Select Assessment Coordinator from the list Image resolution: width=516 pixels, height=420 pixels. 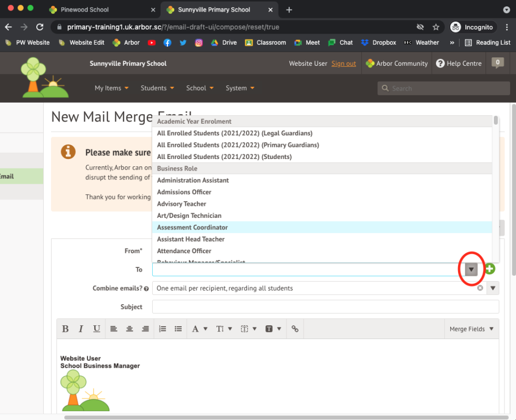pyautogui.click(x=192, y=227)
